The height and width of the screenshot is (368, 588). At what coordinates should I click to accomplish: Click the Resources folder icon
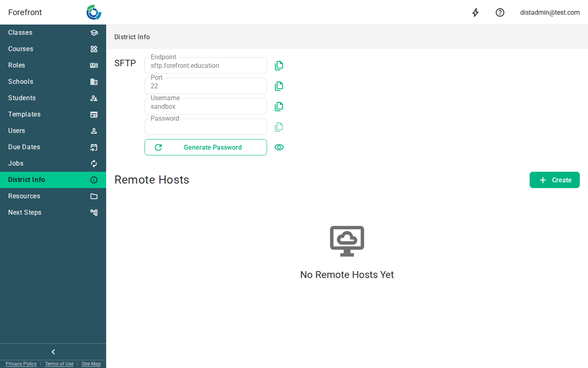pyautogui.click(x=94, y=196)
